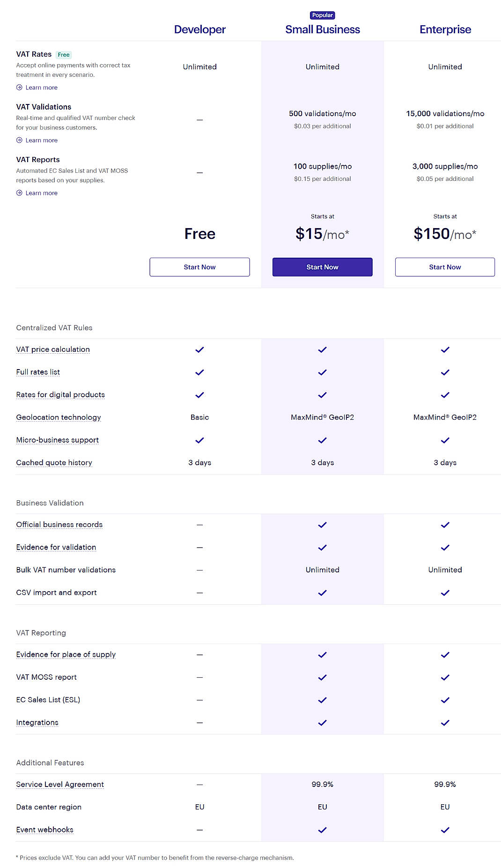Image resolution: width=501 pixels, height=868 pixels.
Task: Click the Small Business Event webhooks checkmark
Action: (x=322, y=830)
